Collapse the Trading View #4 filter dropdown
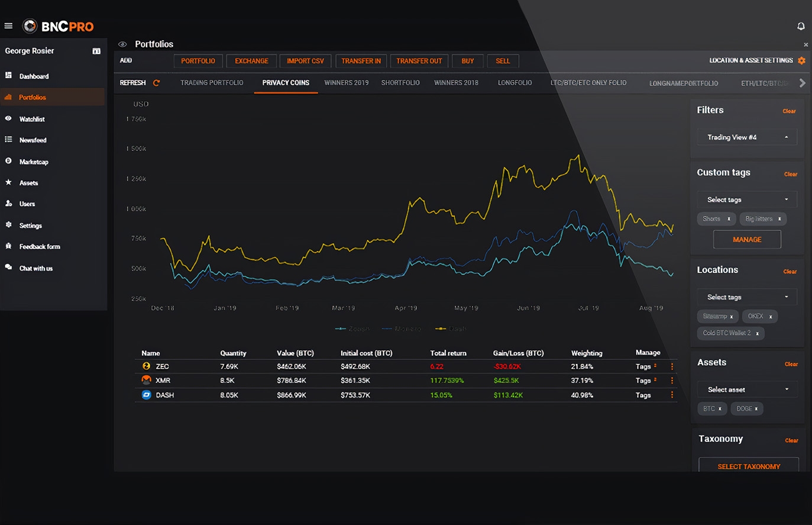Image resolution: width=812 pixels, height=525 pixels. coord(747,137)
